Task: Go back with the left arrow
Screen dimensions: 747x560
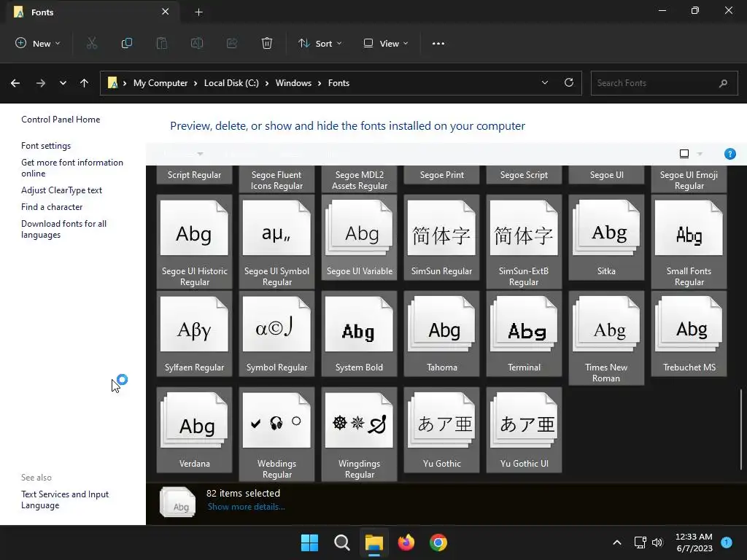Action: (x=15, y=83)
